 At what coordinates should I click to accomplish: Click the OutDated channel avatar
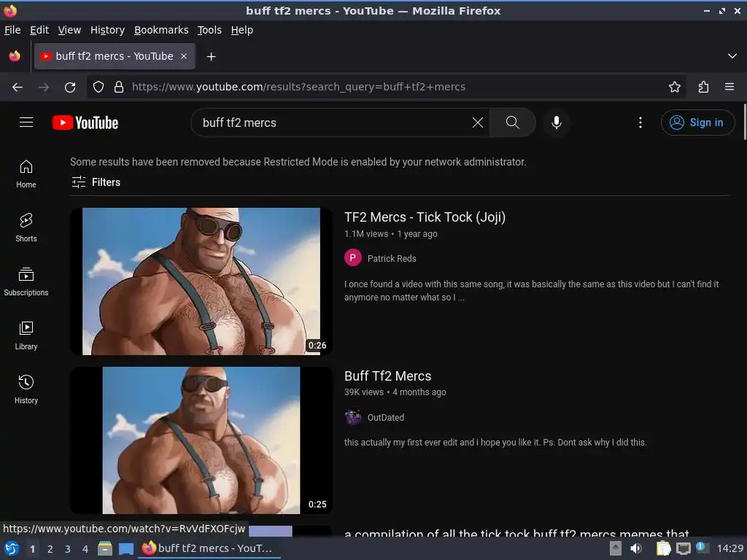[x=352, y=417]
